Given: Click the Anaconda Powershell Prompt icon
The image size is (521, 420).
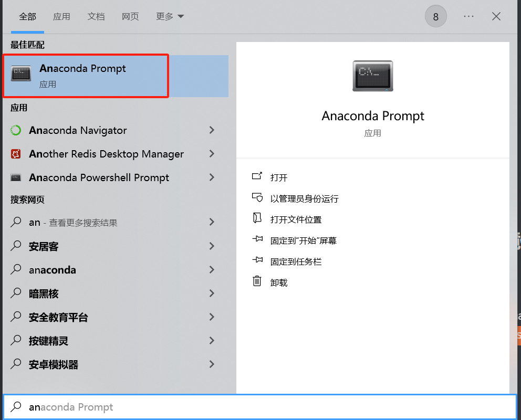Looking at the screenshot, I should pyautogui.click(x=16, y=177).
